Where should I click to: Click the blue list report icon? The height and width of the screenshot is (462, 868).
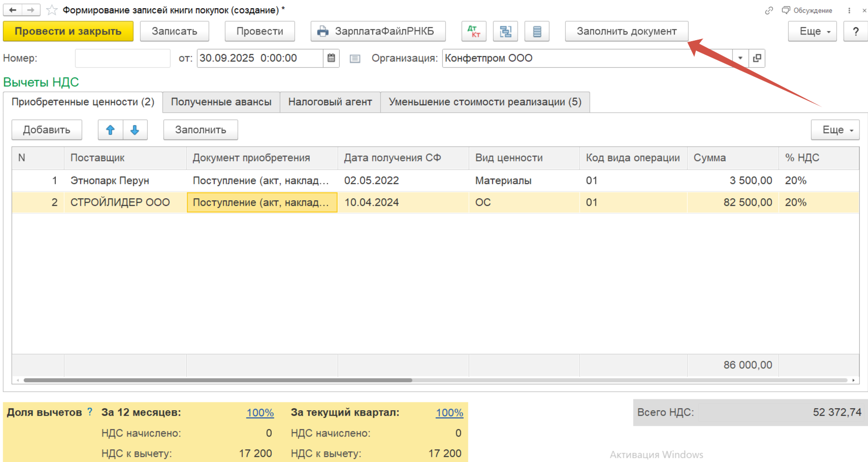point(537,32)
